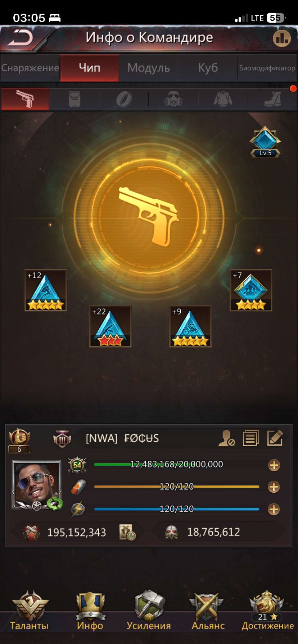Image resolution: width=298 pixels, height=644 pixels.
Task: Open the Биомодификатор tab
Action: pyautogui.click(x=267, y=68)
